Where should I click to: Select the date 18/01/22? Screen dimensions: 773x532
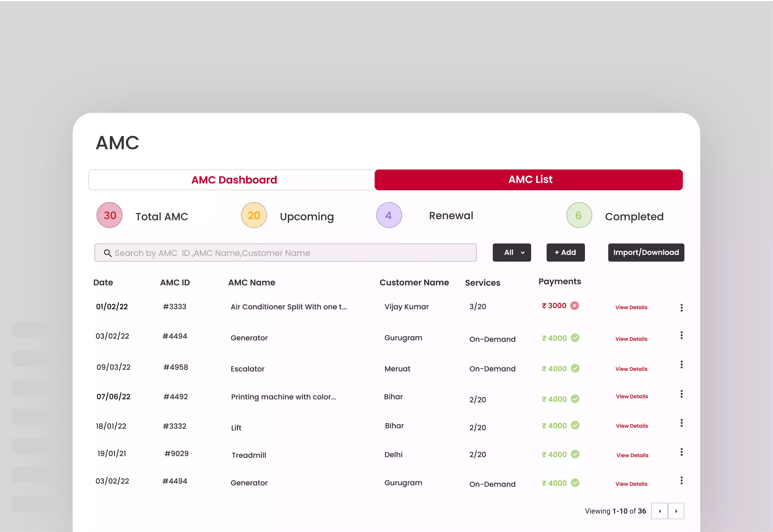point(111,426)
